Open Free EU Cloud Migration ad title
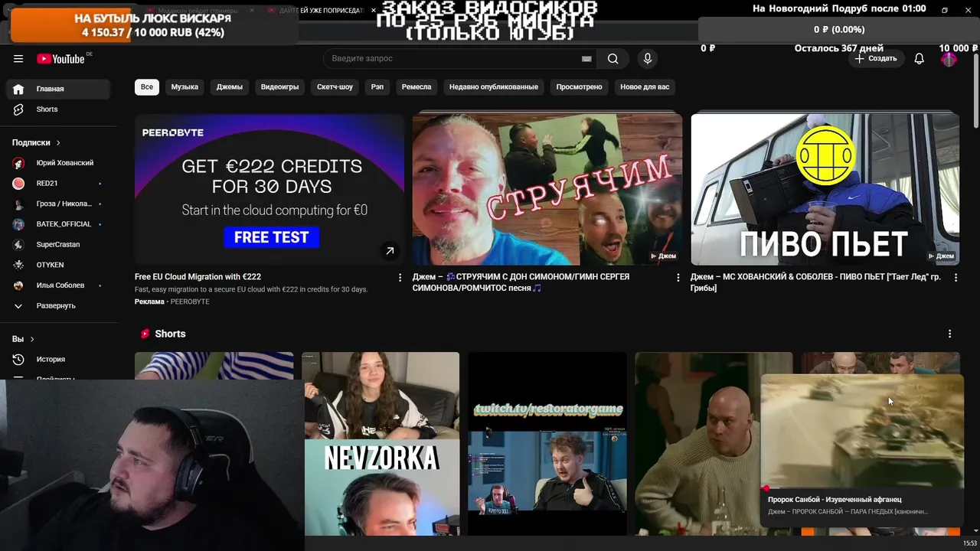The image size is (980, 551). pyautogui.click(x=198, y=277)
